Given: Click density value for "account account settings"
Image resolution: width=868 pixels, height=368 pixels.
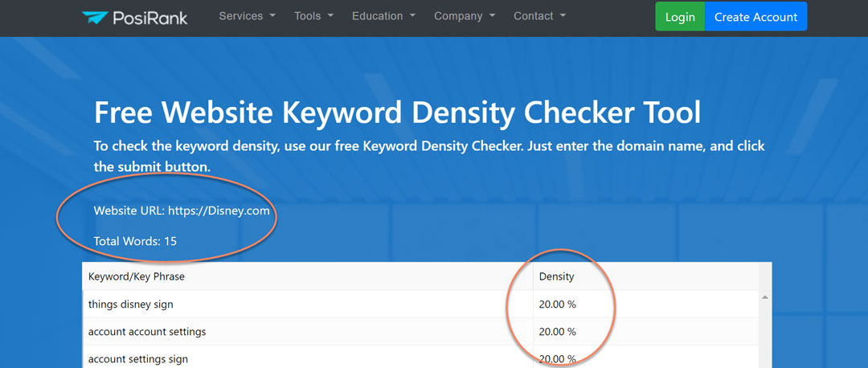Looking at the screenshot, I should point(557,332).
